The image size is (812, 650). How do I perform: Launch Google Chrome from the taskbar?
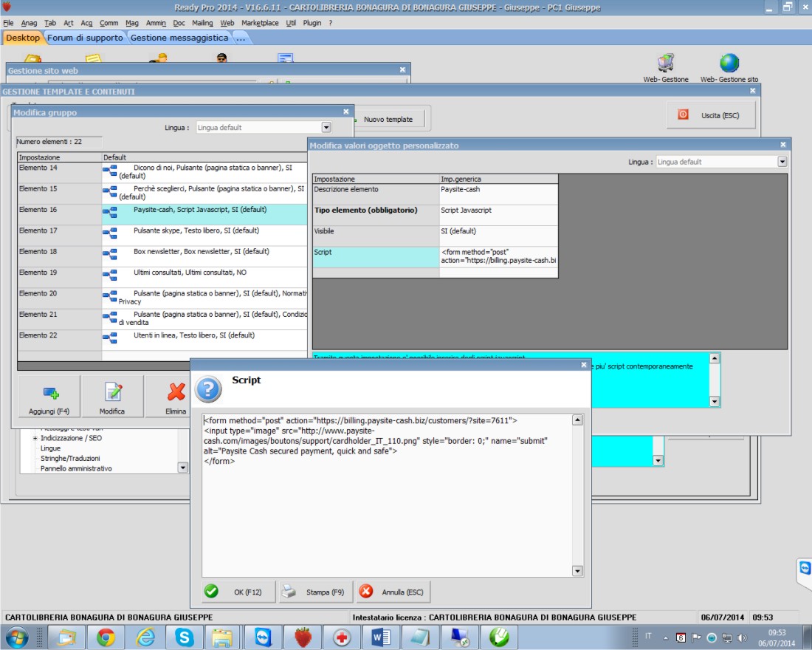106,637
